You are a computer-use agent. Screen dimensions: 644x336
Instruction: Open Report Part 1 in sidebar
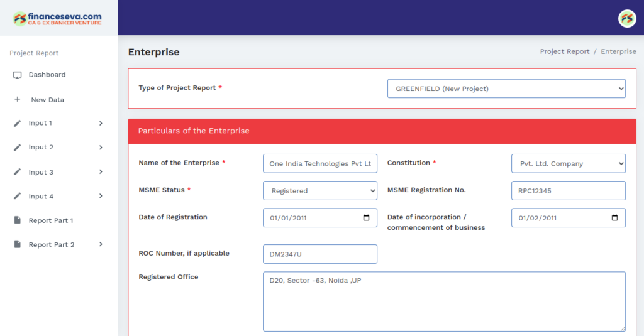click(x=51, y=220)
